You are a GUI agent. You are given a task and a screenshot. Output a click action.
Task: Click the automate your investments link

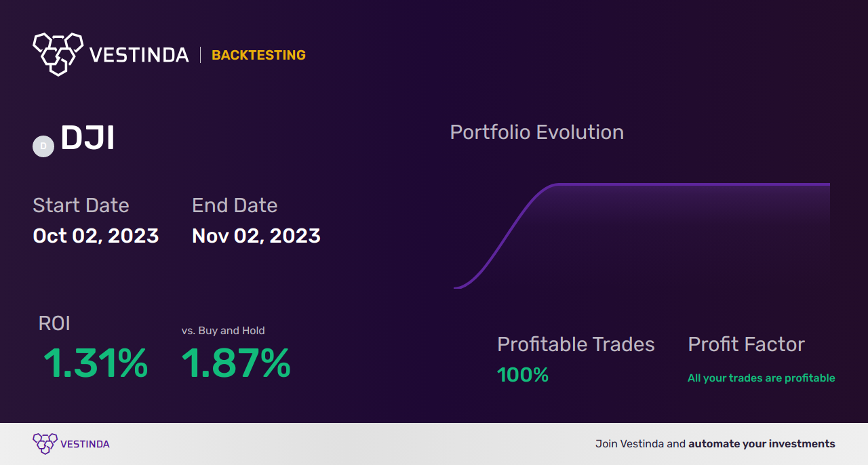click(762, 444)
